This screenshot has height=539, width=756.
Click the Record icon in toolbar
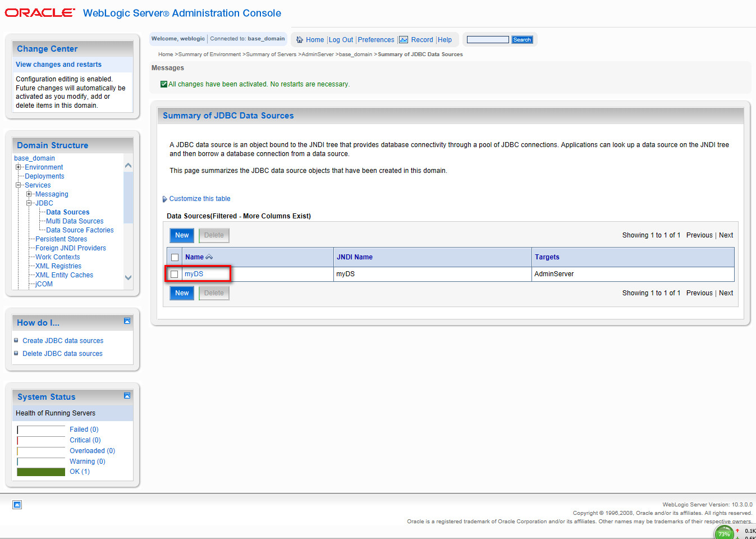click(x=404, y=40)
